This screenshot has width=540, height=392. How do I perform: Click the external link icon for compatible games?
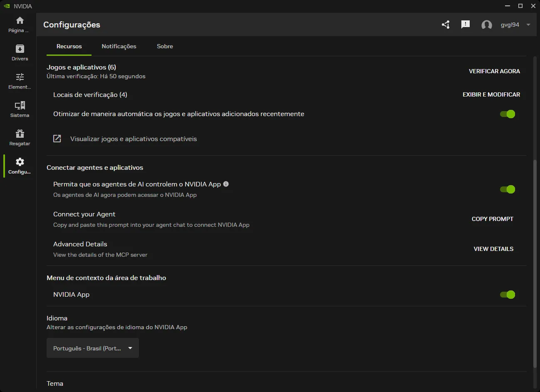point(57,139)
